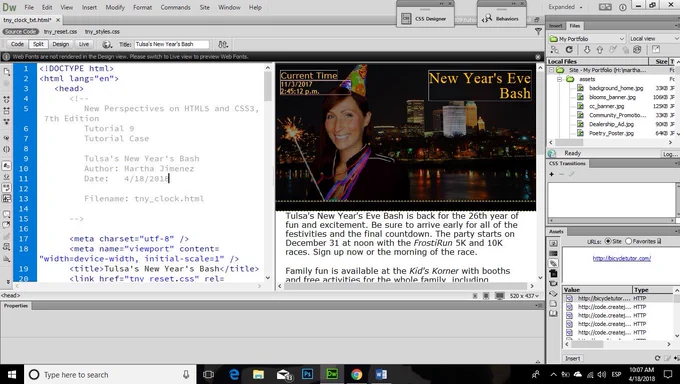Select the Source Code related file button
The width and height of the screenshot is (680, 384).
coord(21,32)
